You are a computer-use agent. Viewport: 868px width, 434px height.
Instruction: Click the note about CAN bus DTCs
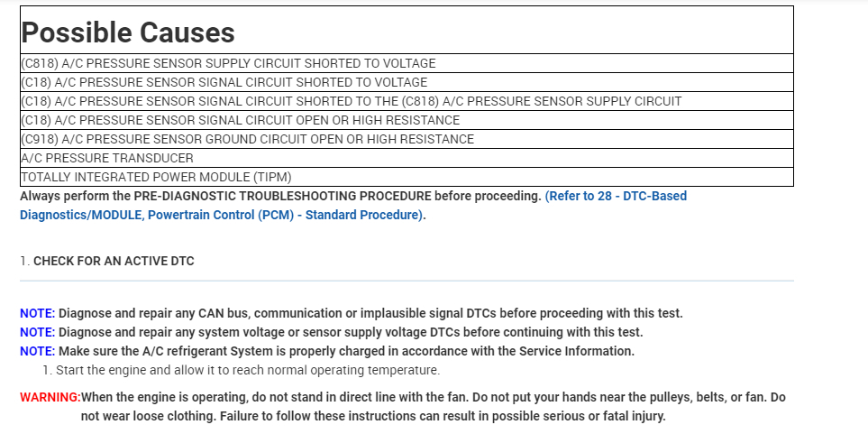coord(370,314)
